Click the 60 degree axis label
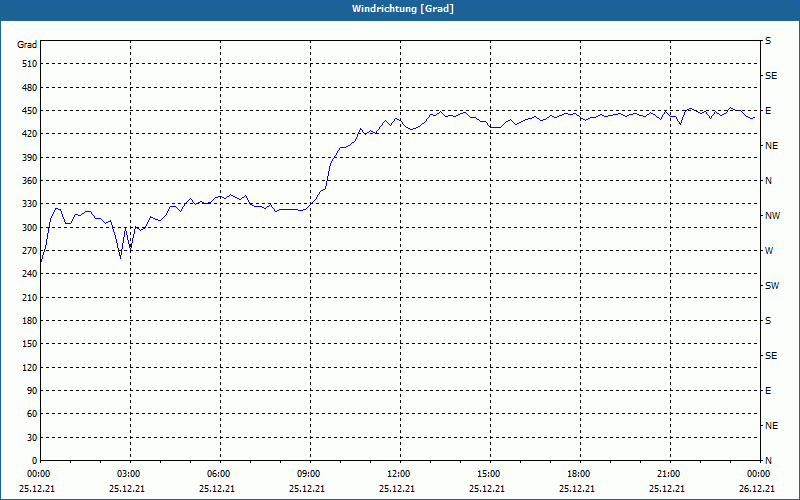 coord(32,414)
